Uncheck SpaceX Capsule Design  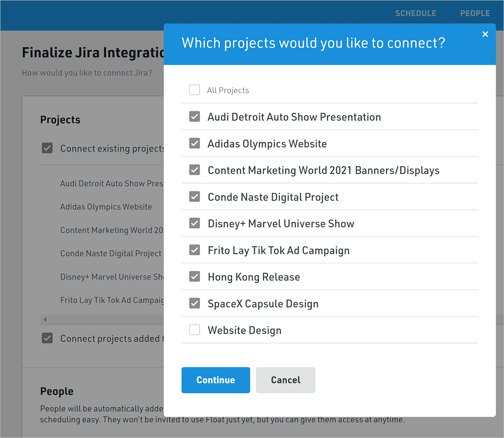[x=194, y=303]
